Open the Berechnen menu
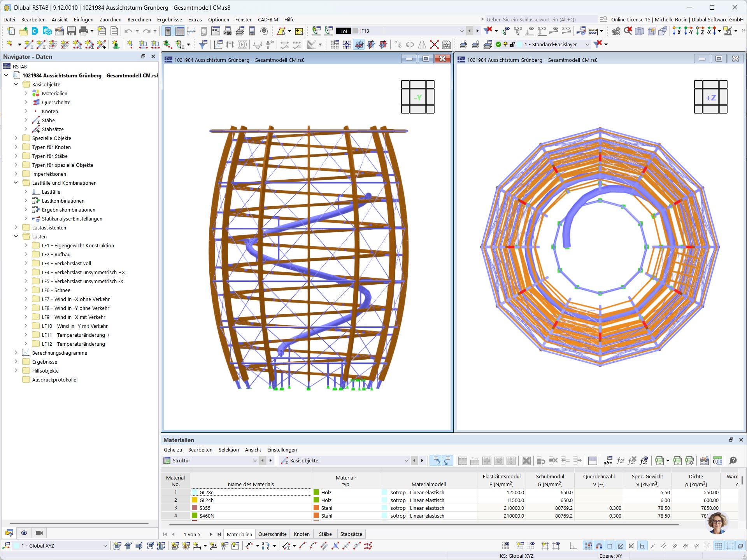Screen dimensions: 747x560 pyautogui.click(x=139, y=19)
